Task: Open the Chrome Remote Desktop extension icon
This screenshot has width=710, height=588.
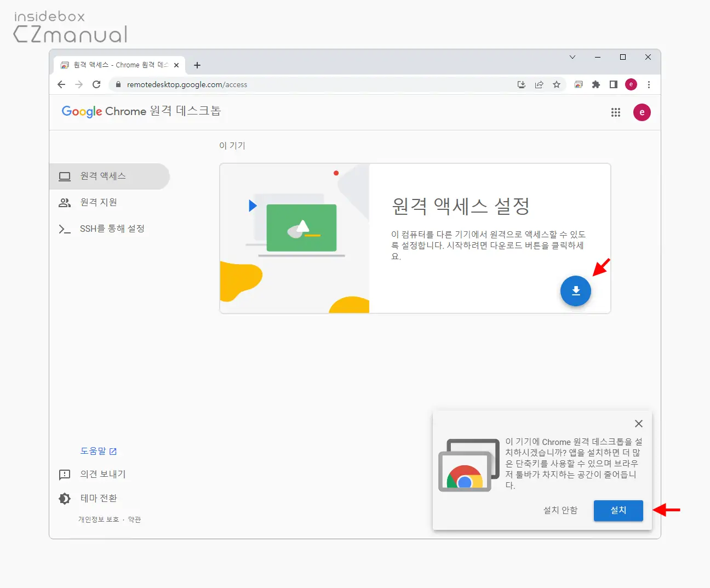Action: [x=579, y=84]
